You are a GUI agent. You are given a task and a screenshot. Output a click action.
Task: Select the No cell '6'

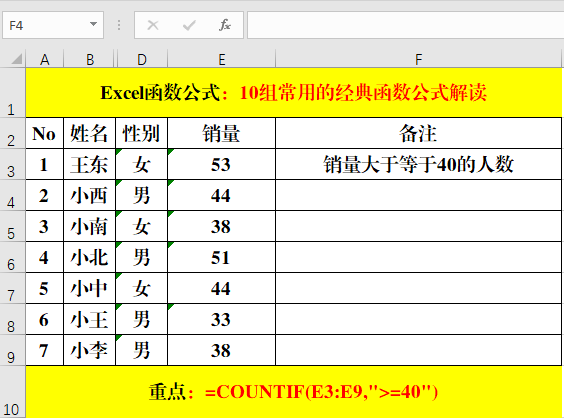(x=45, y=319)
